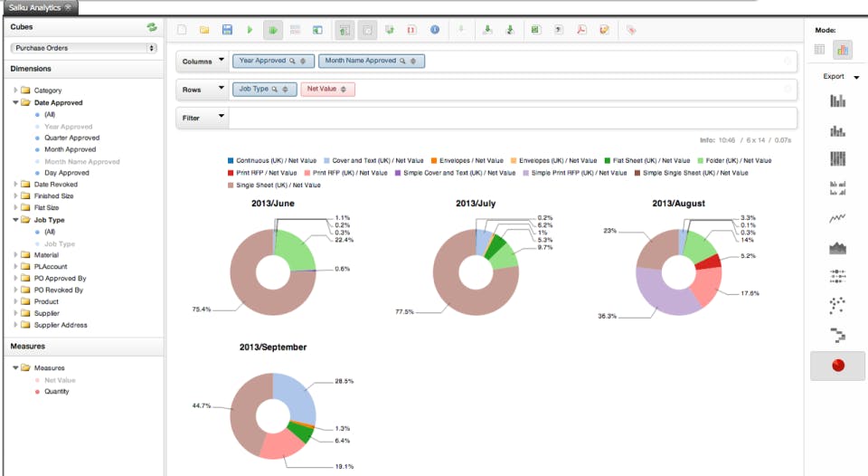
Task: Click the blue info icon in toolbar
Action: pos(435,30)
